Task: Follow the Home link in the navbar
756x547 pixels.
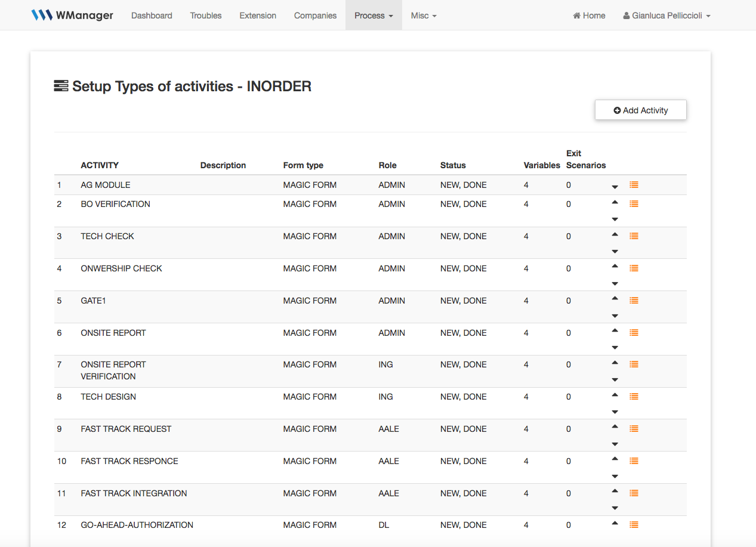Action: tap(589, 16)
